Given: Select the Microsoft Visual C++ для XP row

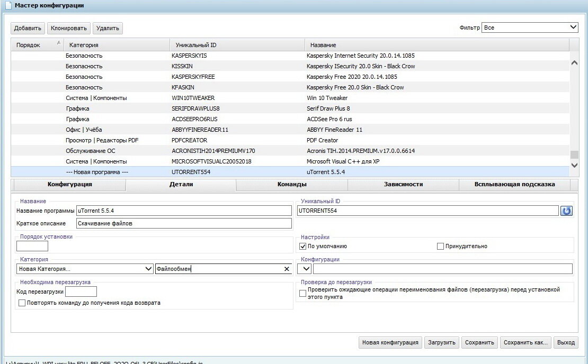Looking at the screenshot, I should coord(290,161).
